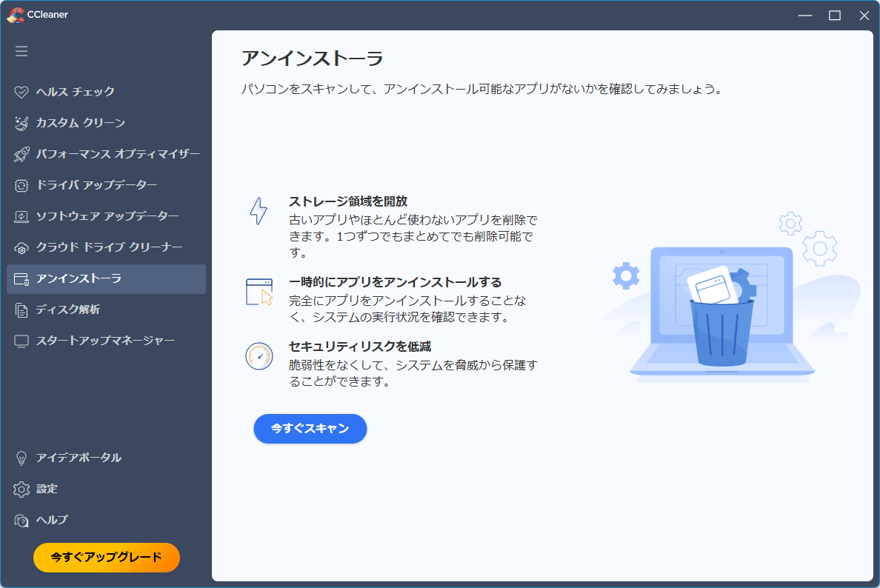The image size is (880, 588).
Task: Click the Driver Updater chip icon
Action: pyautogui.click(x=21, y=186)
